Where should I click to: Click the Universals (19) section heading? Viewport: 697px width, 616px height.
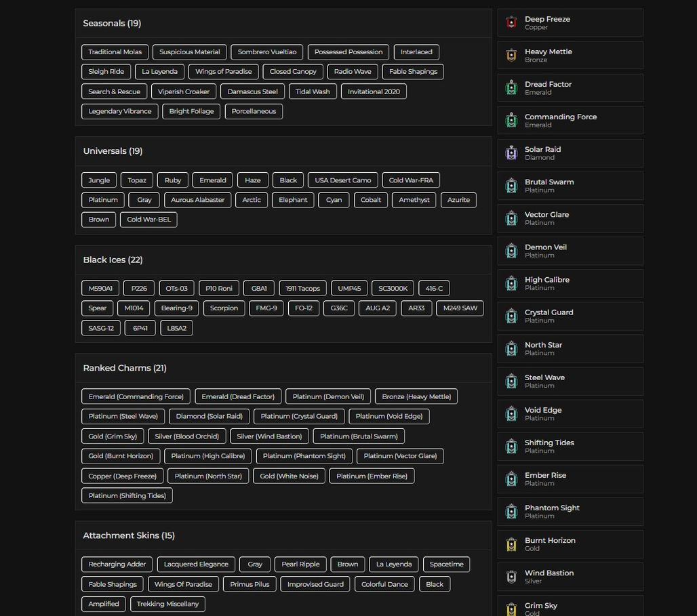tap(113, 150)
